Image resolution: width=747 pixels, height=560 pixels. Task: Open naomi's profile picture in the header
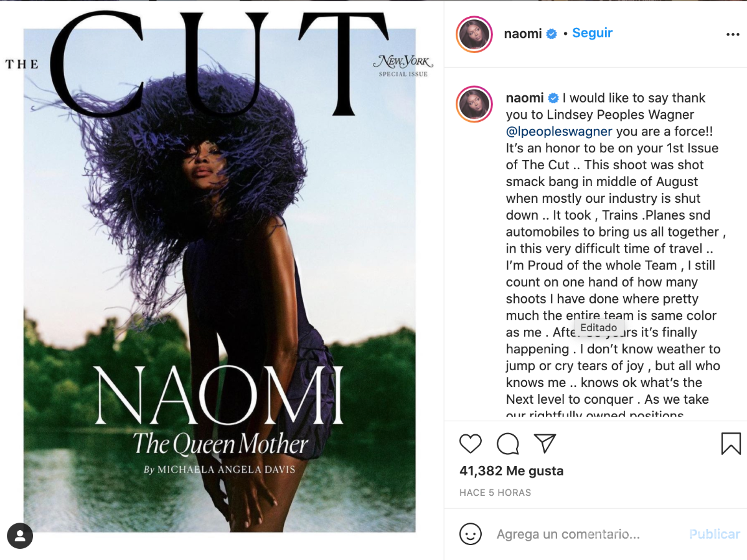(x=474, y=34)
